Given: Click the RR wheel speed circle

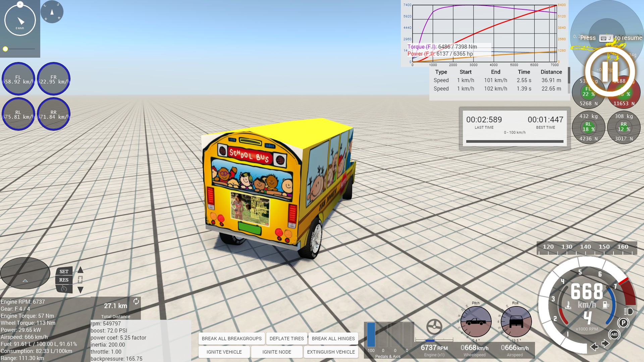Looking at the screenshot, I should click(54, 114).
